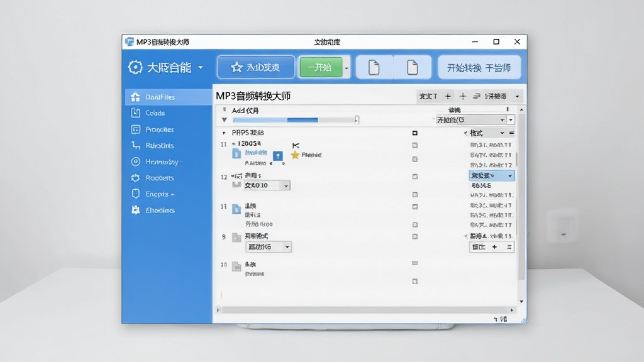Click the horizontal scrollbar right arrow
The image size is (644, 362).
tap(512, 310)
